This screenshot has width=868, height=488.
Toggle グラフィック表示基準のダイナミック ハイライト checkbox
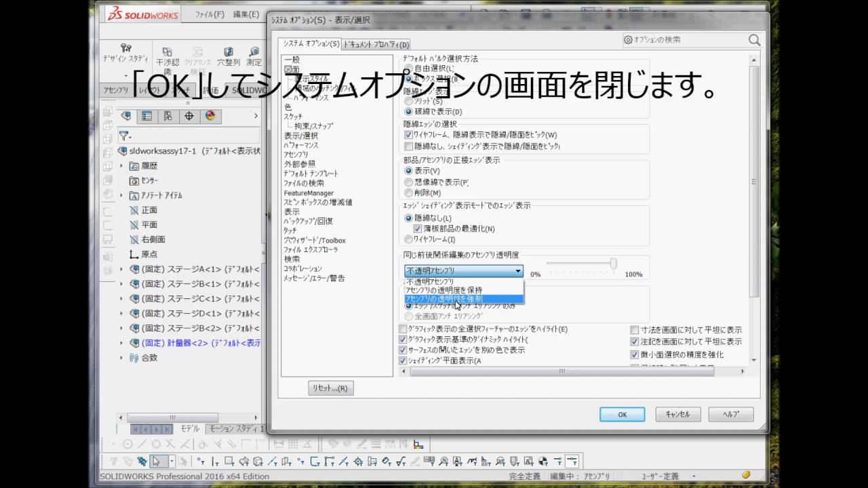(x=403, y=339)
